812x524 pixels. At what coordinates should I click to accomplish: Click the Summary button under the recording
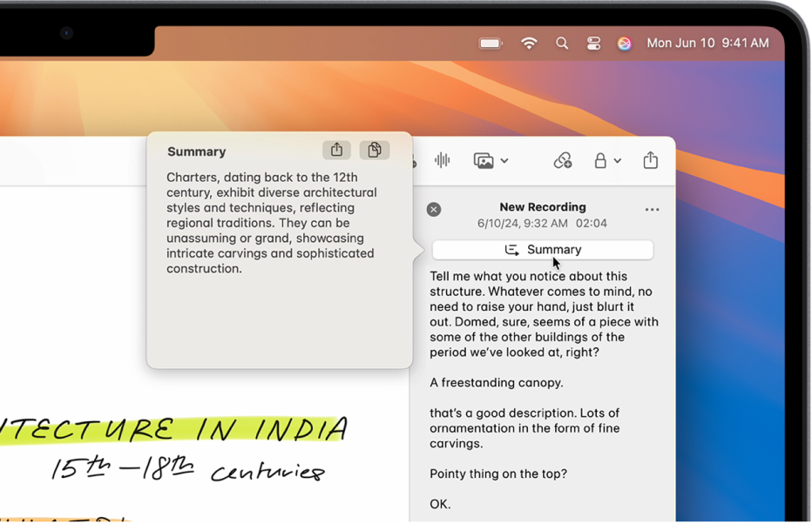coord(543,250)
